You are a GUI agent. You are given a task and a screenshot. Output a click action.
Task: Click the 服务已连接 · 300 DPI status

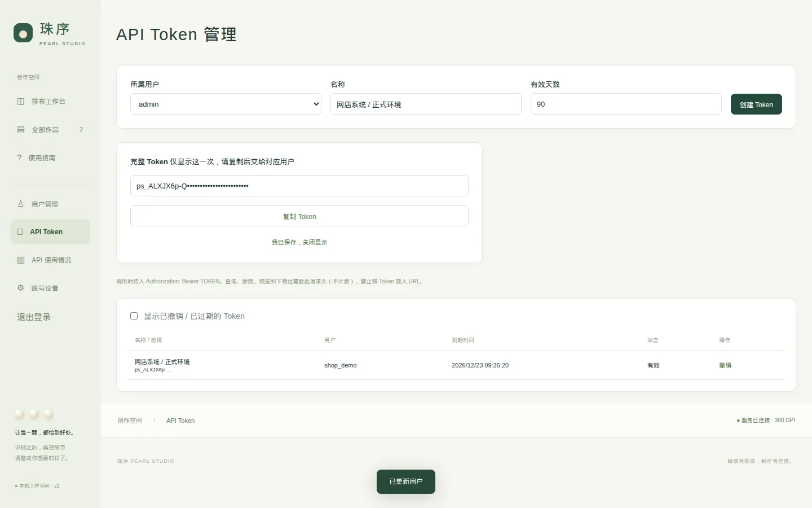pos(766,421)
